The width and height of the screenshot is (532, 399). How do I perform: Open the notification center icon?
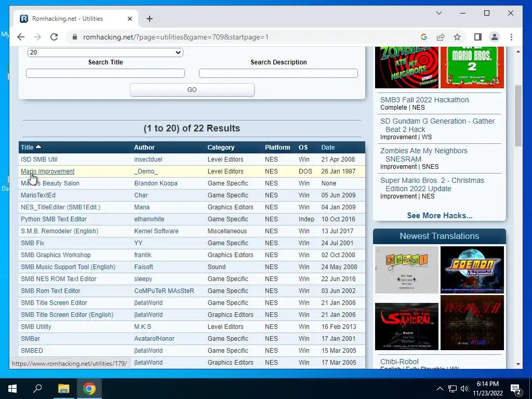coord(516,389)
